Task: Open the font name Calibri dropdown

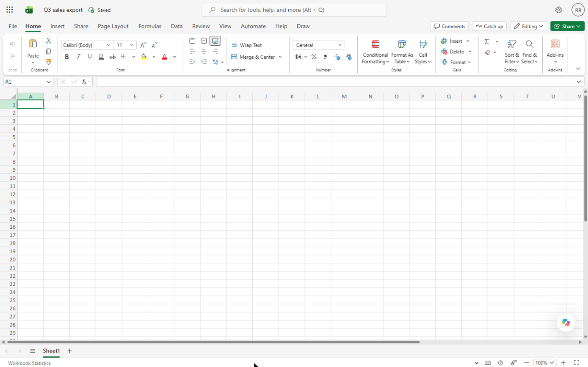Action: coord(108,45)
